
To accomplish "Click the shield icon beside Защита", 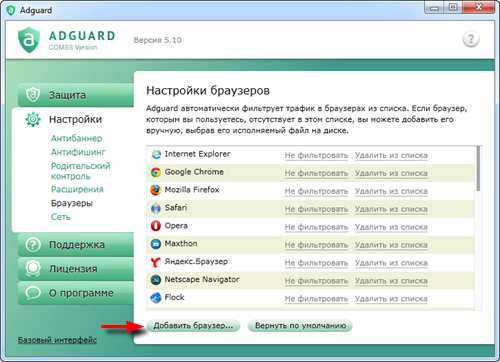I will click(x=33, y=95).
